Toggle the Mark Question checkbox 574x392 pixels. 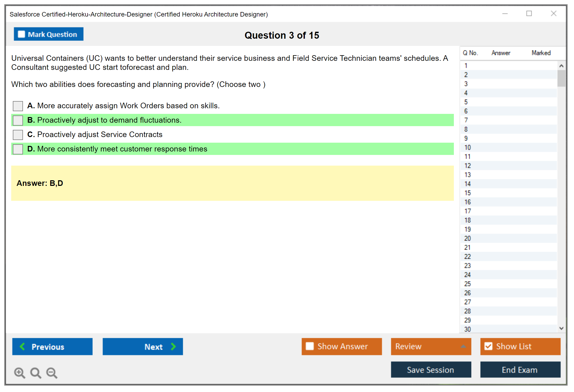click(21, 34)
